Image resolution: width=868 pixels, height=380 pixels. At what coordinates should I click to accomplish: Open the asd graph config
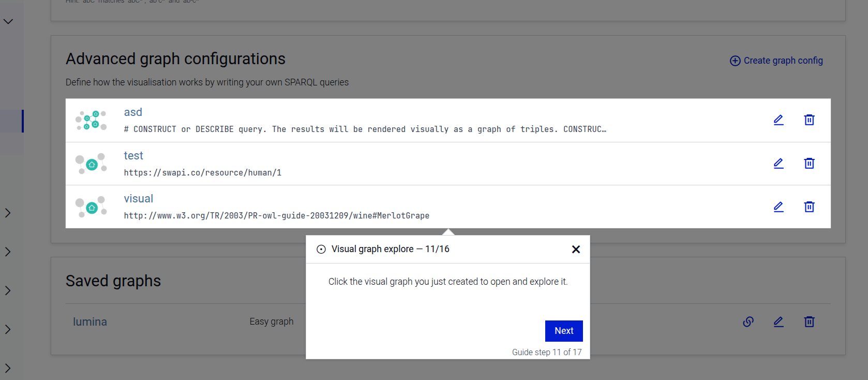tap(133, 112)
